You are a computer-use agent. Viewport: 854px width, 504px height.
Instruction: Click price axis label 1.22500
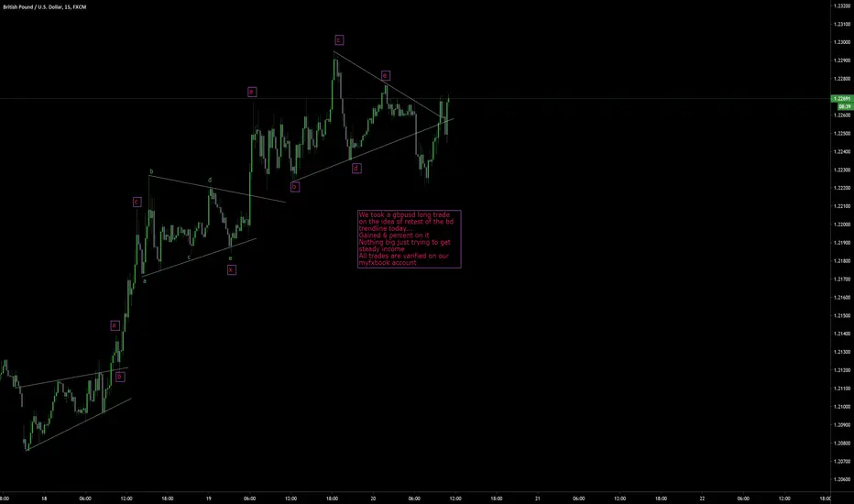tap(842, 134)
